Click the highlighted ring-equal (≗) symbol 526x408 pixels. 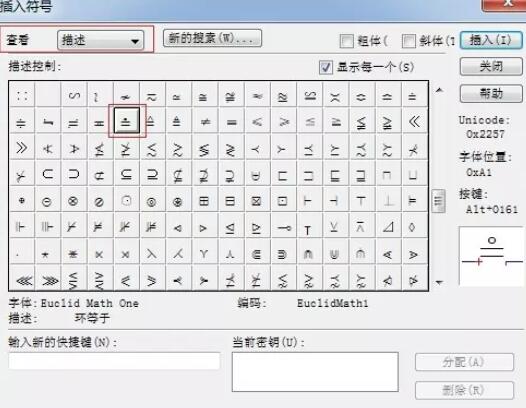(126, 121)
